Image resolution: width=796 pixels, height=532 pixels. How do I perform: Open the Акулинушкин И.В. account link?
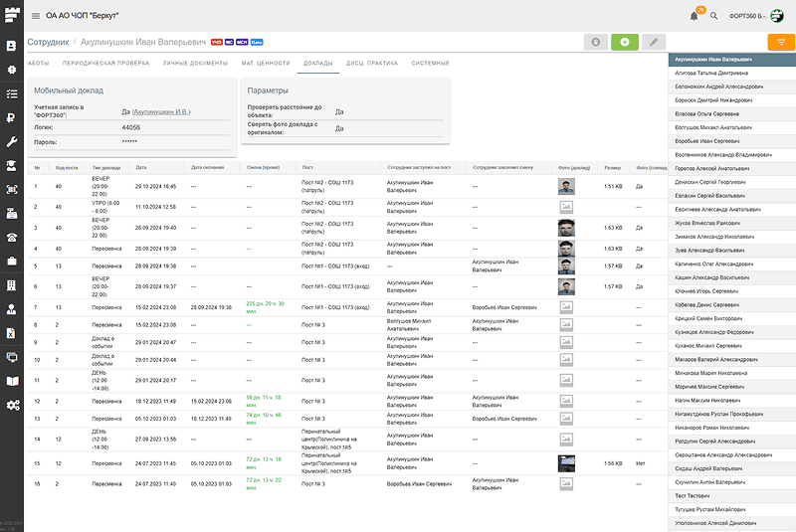pyautogui.click(x=161, y=111)
